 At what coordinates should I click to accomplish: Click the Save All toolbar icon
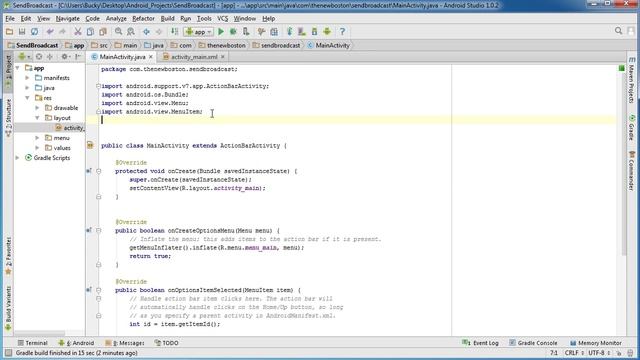coord(22,31)
